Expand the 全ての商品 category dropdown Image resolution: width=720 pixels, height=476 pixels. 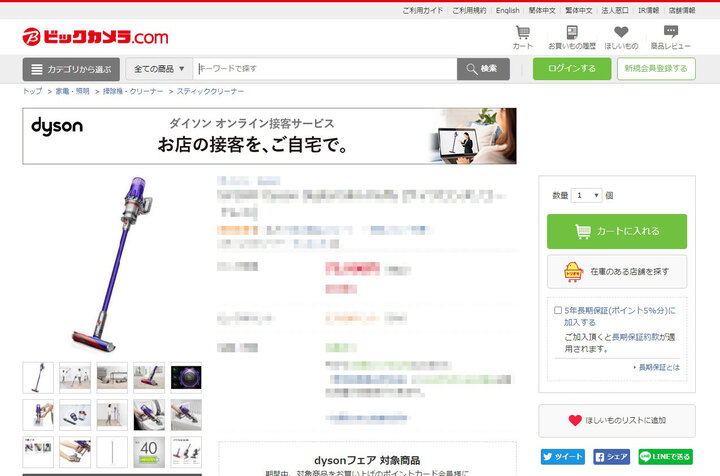pyautogui.click(x=159, y=69)
